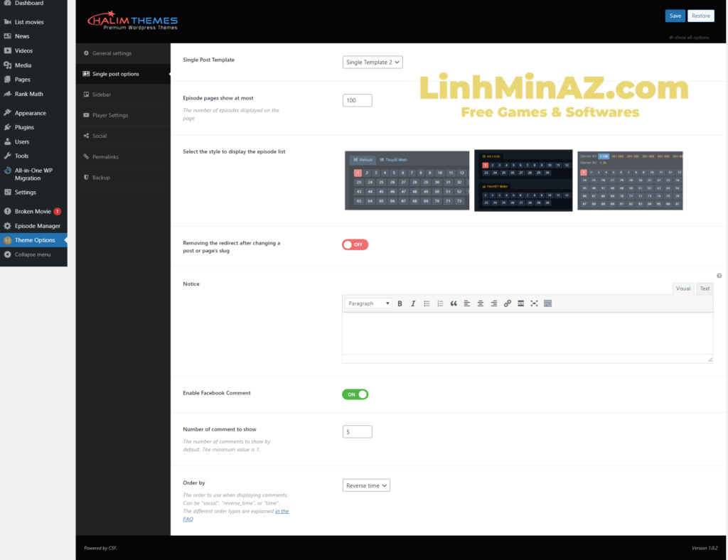Insert a numbered list in Notice editor
The width and height of the screenshot is (728, 560).
[x=439, y=303]
